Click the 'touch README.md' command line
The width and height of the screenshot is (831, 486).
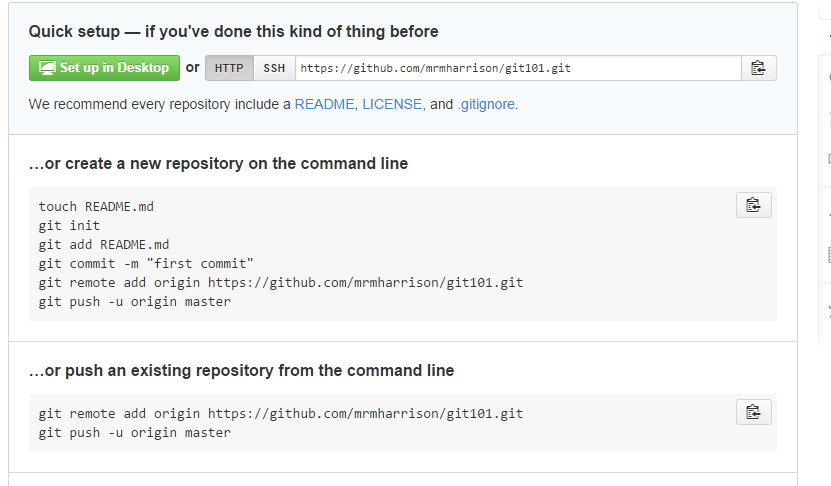pos(96,207)
